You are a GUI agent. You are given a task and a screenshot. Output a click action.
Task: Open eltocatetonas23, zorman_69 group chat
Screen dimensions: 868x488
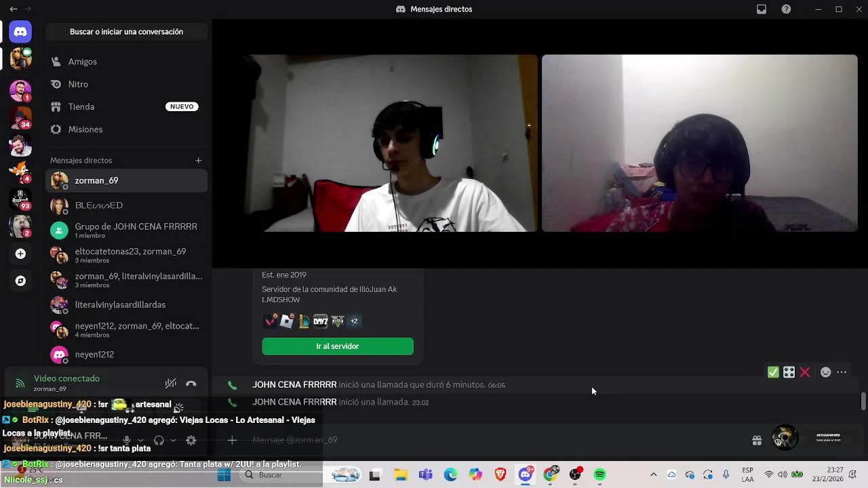(x=126, y=256)
